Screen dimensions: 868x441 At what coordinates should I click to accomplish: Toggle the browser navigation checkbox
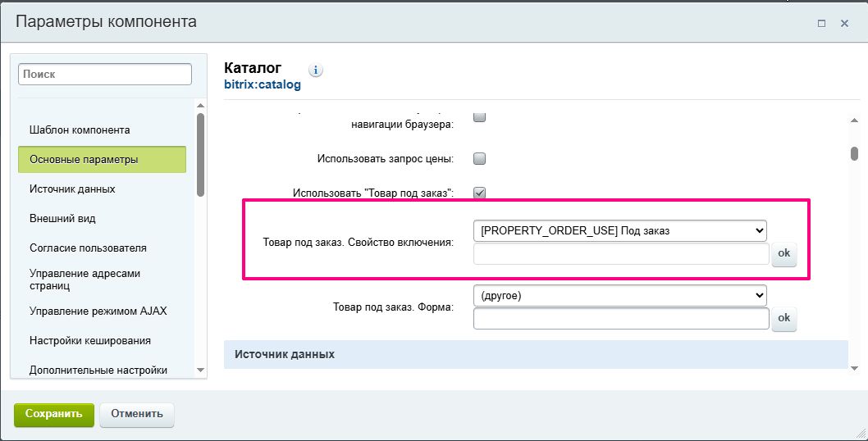pos(480,117)
